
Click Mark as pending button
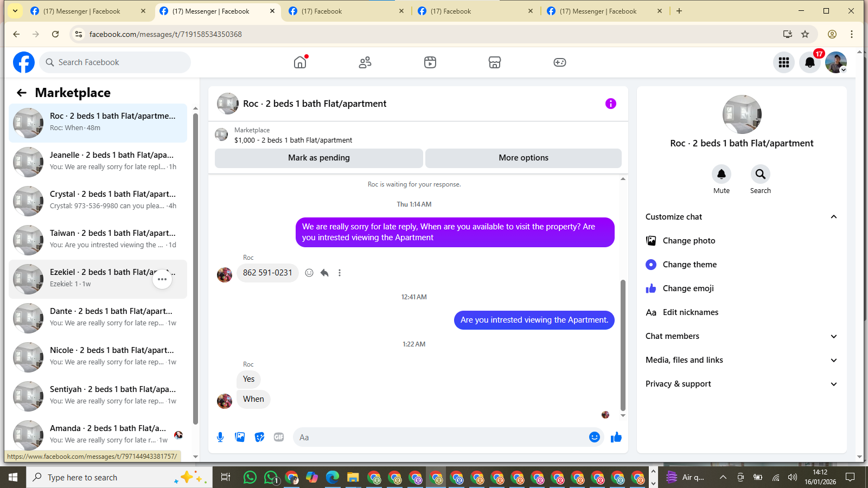319,158
